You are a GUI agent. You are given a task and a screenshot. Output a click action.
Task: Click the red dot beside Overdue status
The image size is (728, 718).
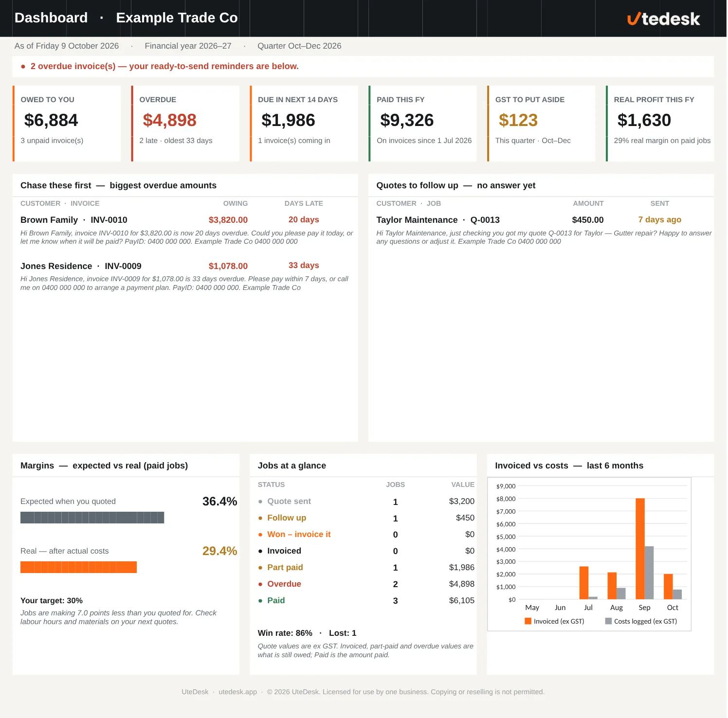[260, 584]
